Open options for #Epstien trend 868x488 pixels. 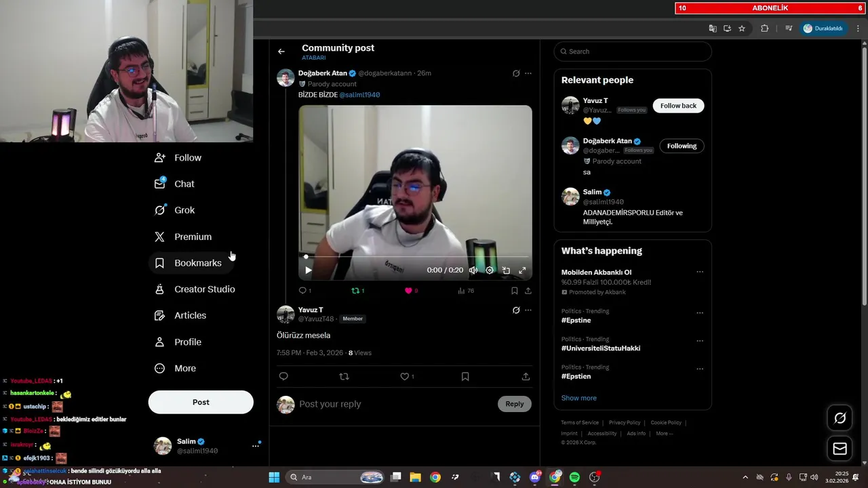[700, 368]
